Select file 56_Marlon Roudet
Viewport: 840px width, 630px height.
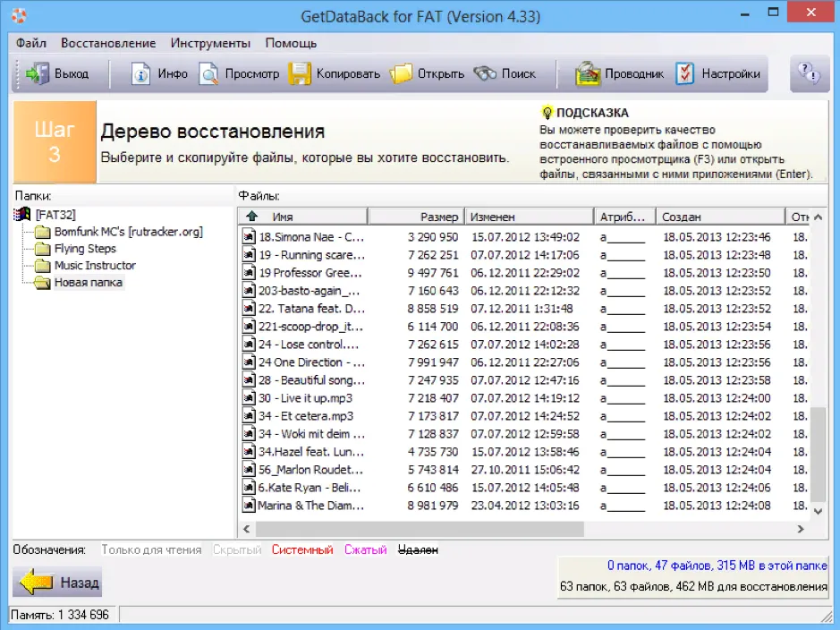[x=310, y=470]
